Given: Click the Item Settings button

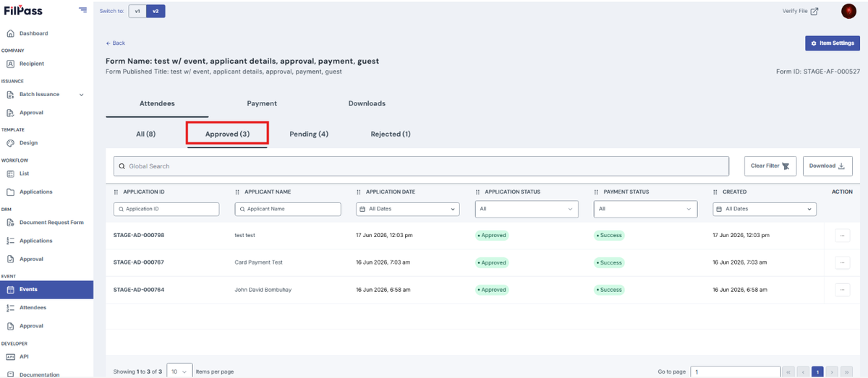Looking at the screenshot, I should 833,43.
